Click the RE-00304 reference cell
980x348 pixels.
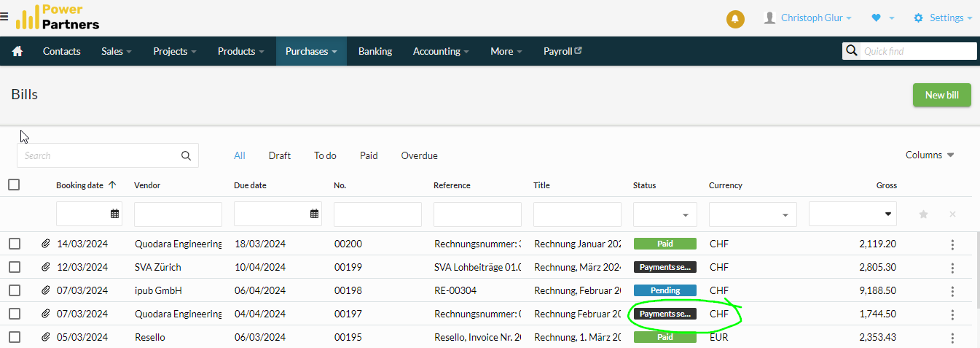455,290
